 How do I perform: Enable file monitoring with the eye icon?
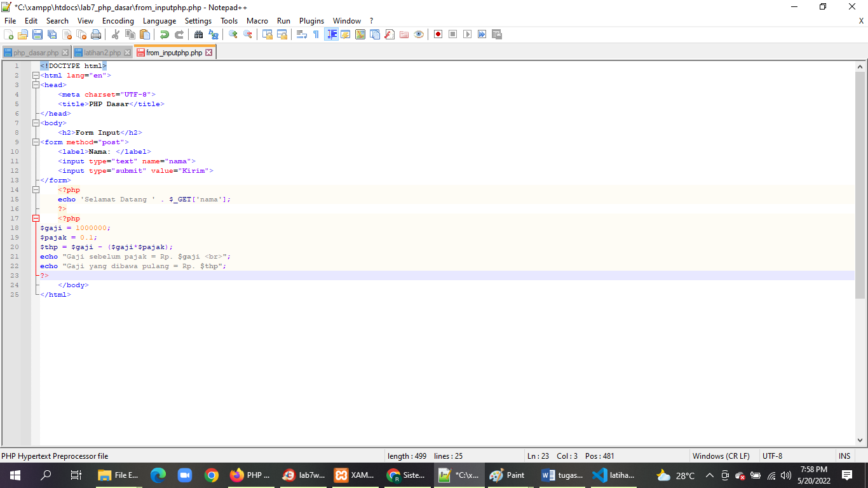coord(419,34)
